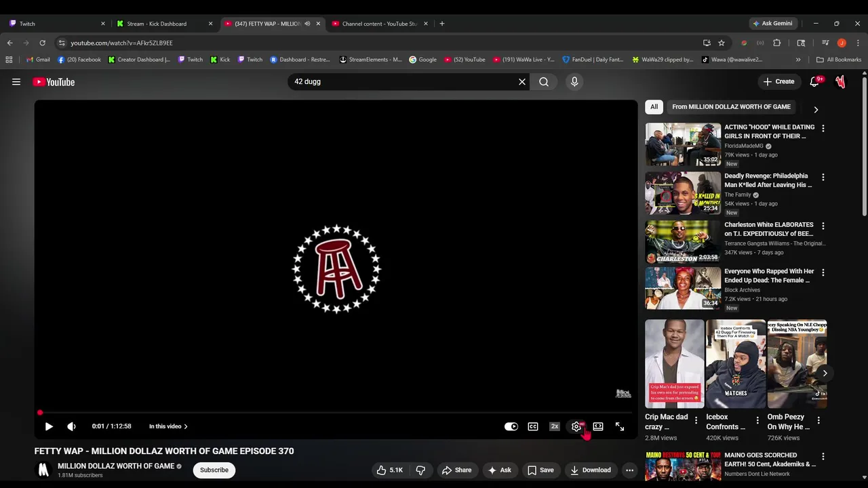
Task: Share the video
Action: [457, 470]
